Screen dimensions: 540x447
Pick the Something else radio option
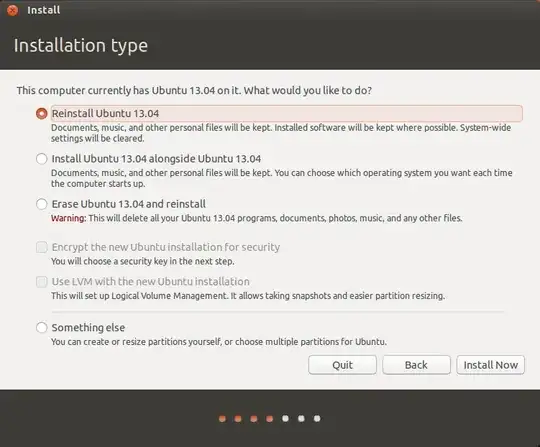tap(42, 328)
